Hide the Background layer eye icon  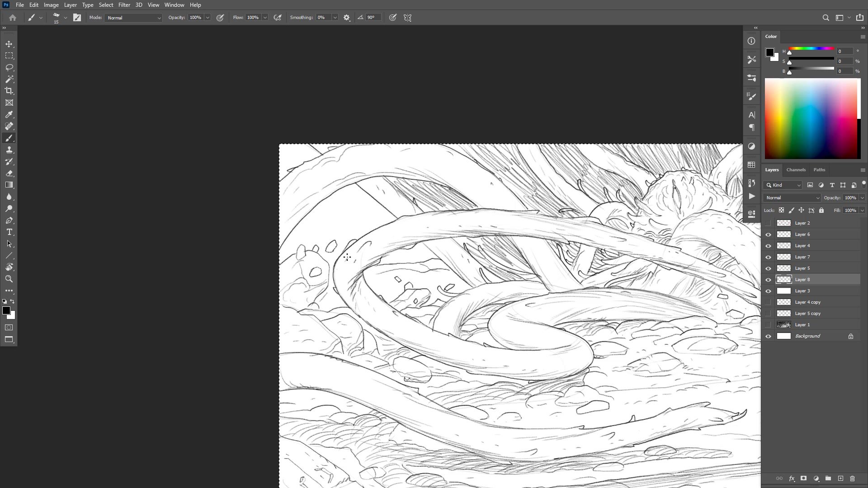(x=768, y=336)
